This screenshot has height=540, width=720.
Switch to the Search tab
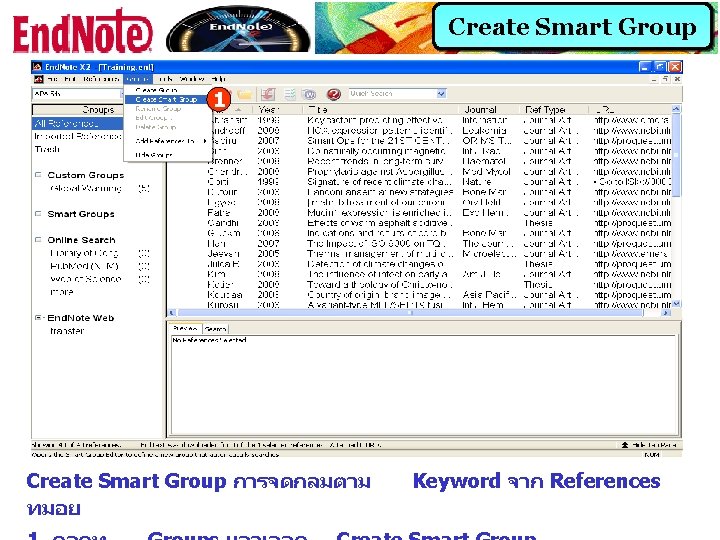[x=215, y=329]
